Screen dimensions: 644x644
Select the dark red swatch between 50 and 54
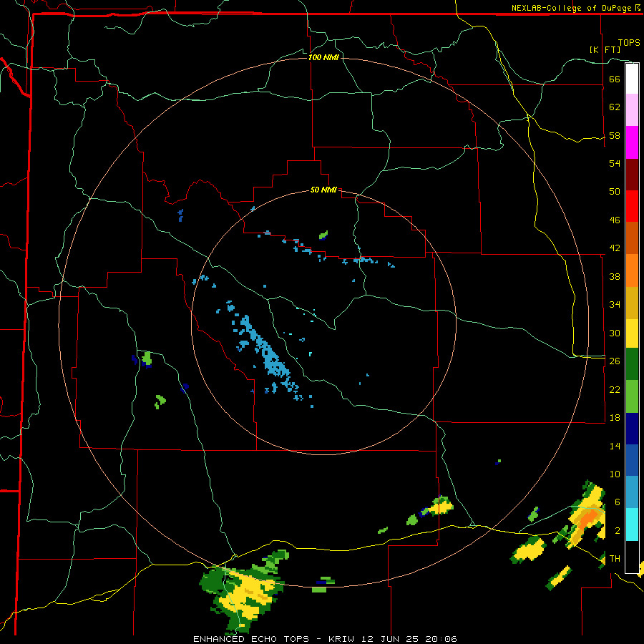[x=632, y=175]
